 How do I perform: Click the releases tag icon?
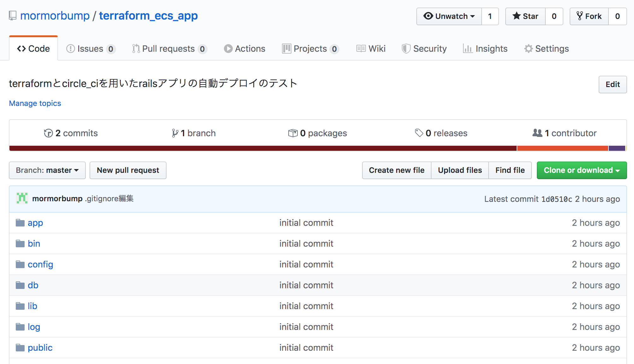[419, 133]
